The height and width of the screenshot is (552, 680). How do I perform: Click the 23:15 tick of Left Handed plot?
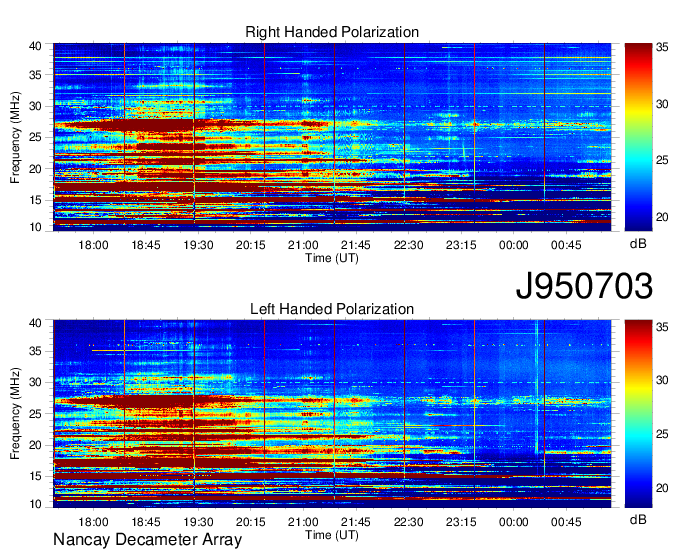461,522
